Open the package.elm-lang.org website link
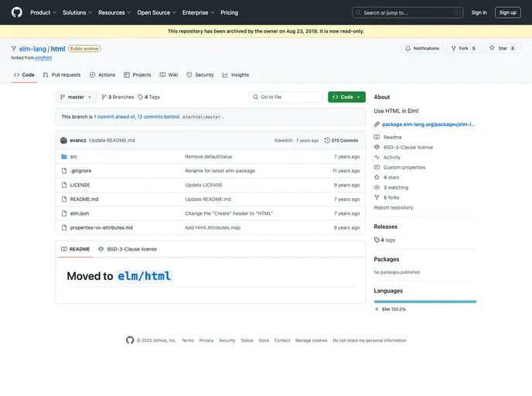 (428, 125)
